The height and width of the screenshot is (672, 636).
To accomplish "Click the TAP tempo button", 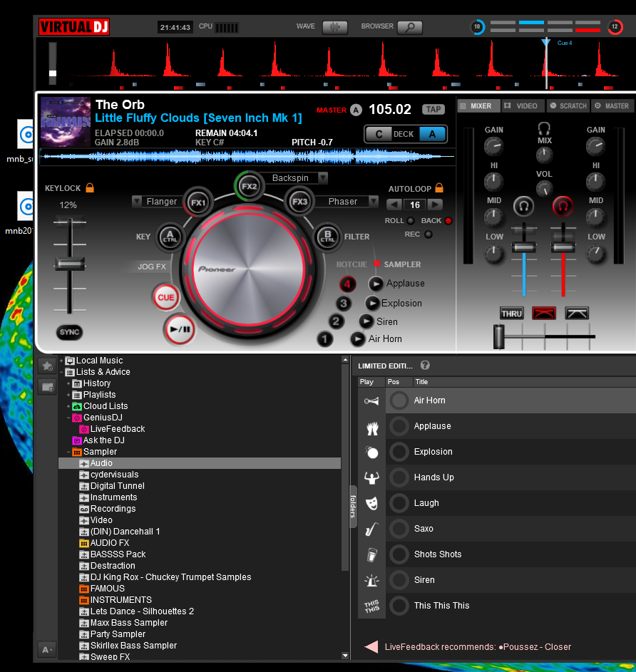I will coord(433,109).
